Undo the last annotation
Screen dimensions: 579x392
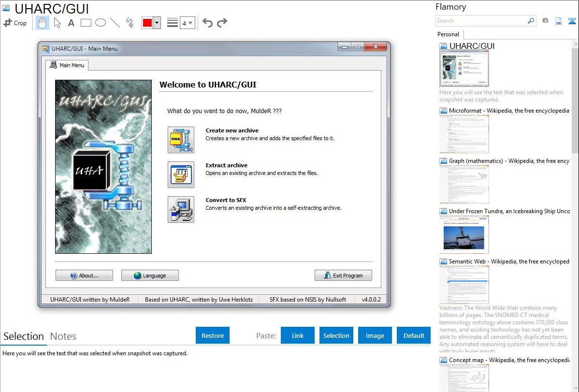point(207,23)
